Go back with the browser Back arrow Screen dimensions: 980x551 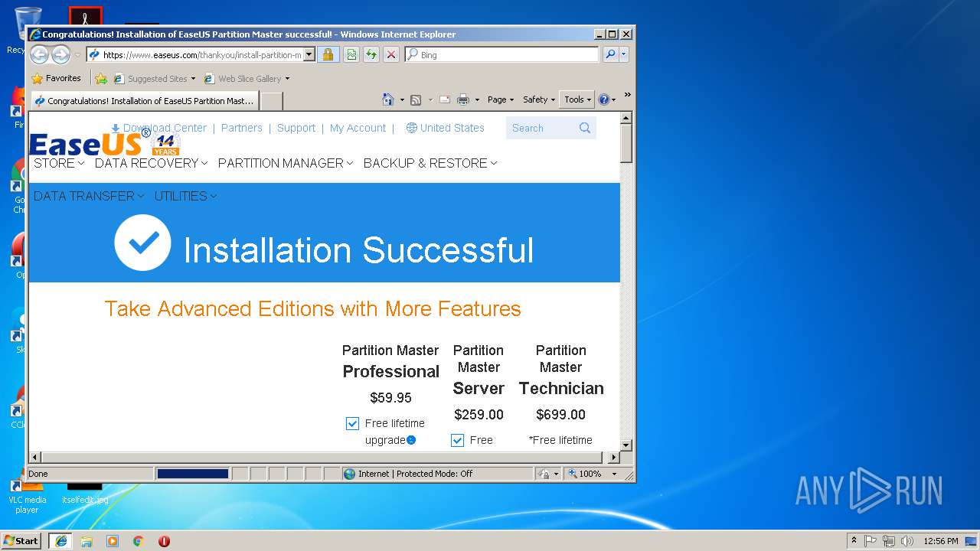coord(40,54)
